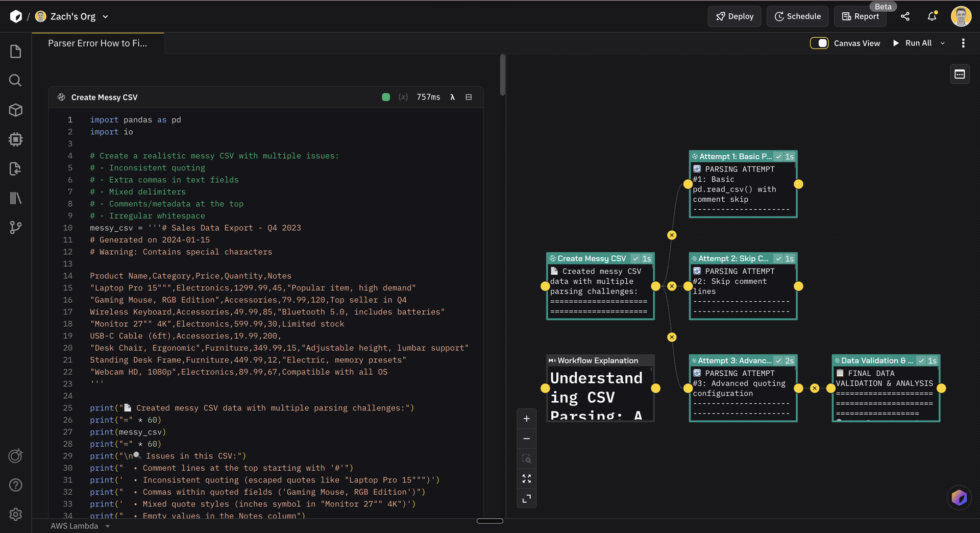Disable the Canvas View toggle
This screenshot has height=533, width=980.
(x=819, y=43)
